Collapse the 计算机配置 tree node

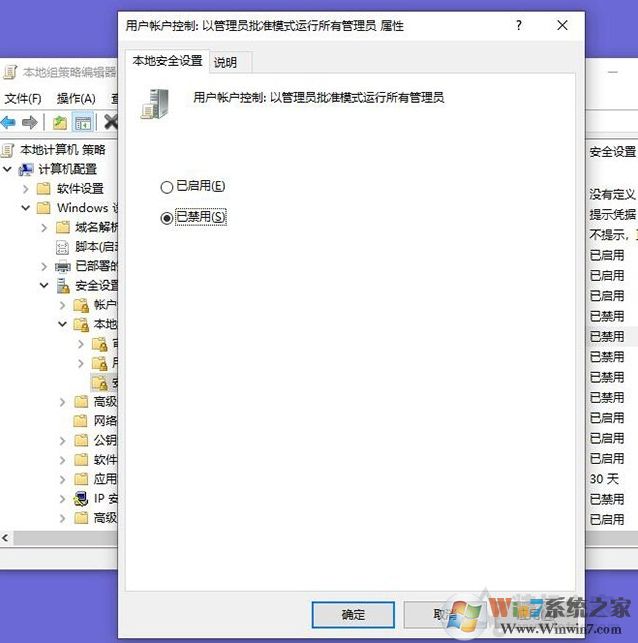point(7,169)
